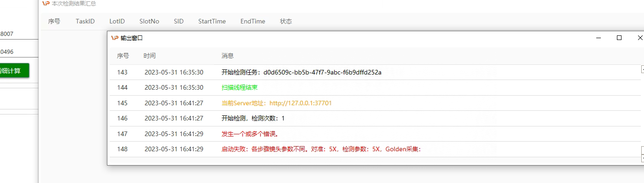Click timestamp of log row 143
Screen dimensions: 644x183
(174, 72)
